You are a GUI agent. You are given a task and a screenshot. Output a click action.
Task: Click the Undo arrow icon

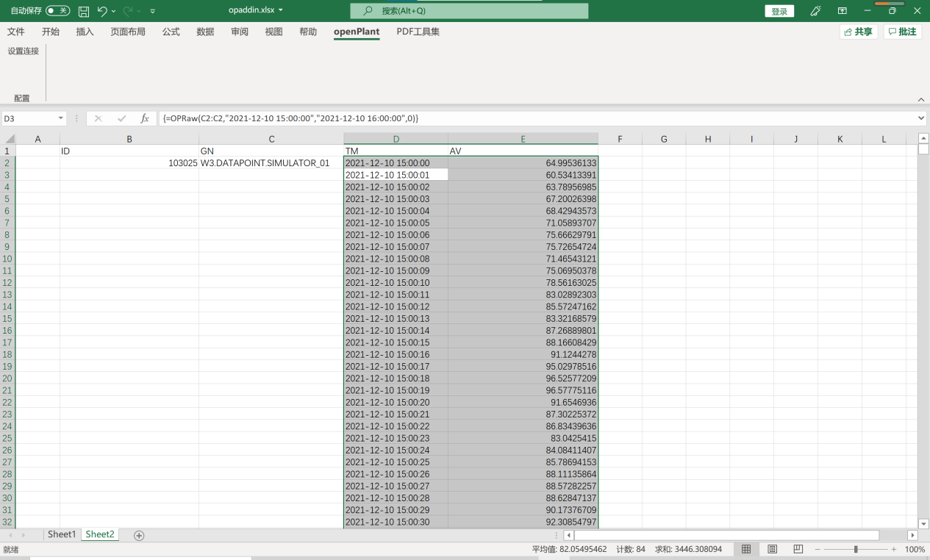point(103,11)
